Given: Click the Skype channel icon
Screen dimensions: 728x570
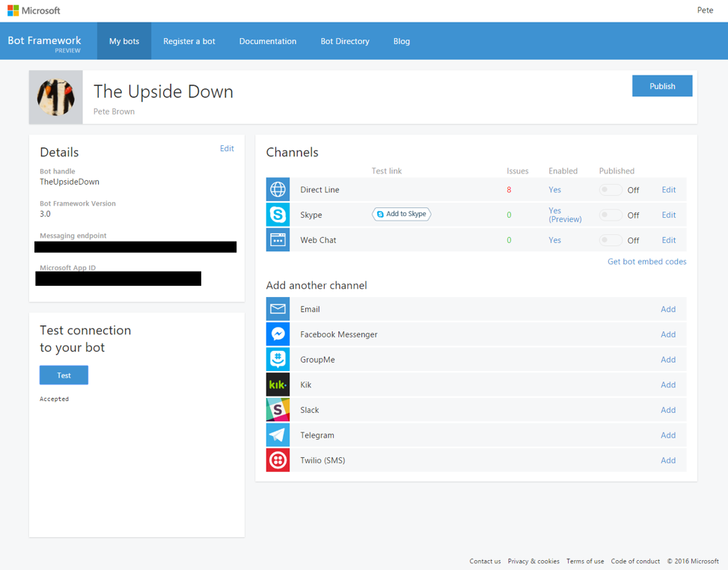Looking at the screenshot, I should (278, 215).
